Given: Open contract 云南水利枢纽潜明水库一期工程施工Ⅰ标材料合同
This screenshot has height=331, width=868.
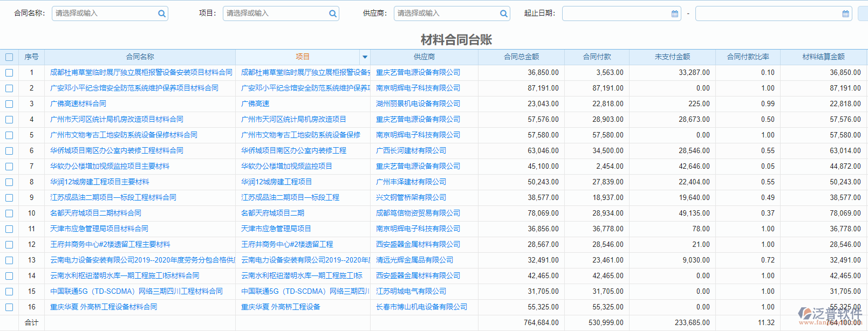Looking at the screenshot, I should 125,275.
